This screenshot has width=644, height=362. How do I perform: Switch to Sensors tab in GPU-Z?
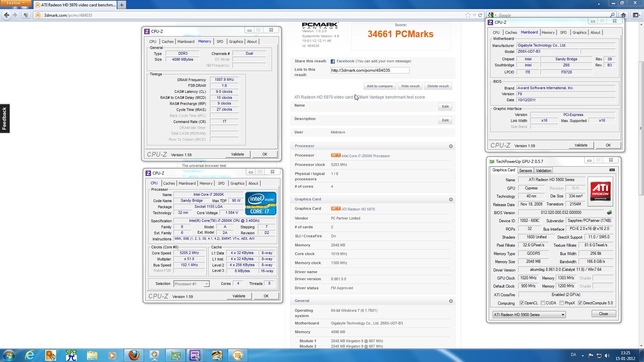coord(525,171)
